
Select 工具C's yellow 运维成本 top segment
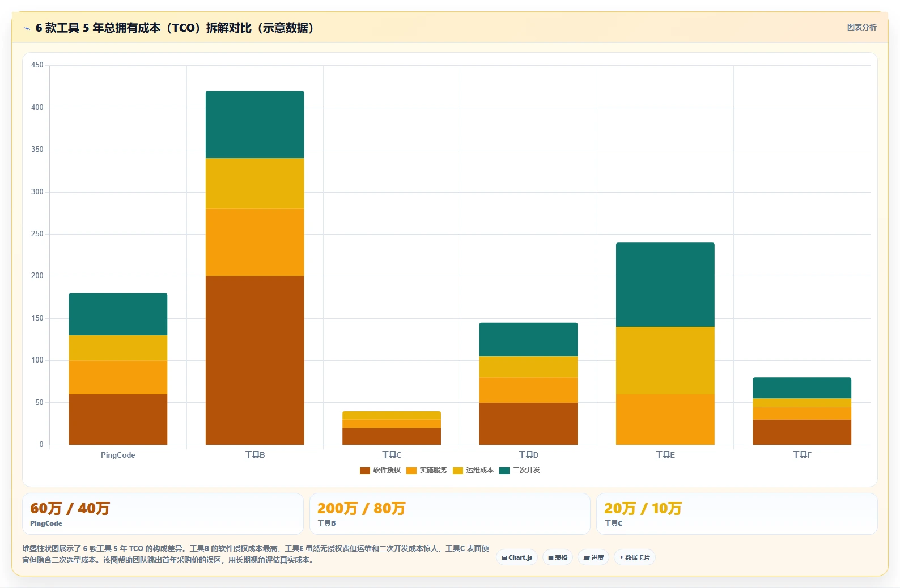392,415
